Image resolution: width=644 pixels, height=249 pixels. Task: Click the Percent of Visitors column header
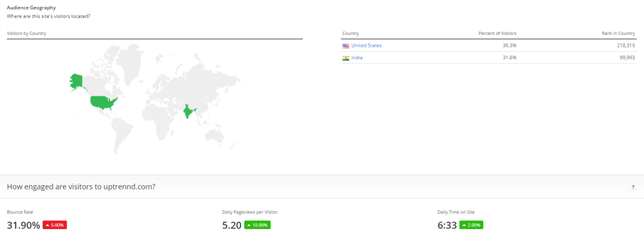498,33
